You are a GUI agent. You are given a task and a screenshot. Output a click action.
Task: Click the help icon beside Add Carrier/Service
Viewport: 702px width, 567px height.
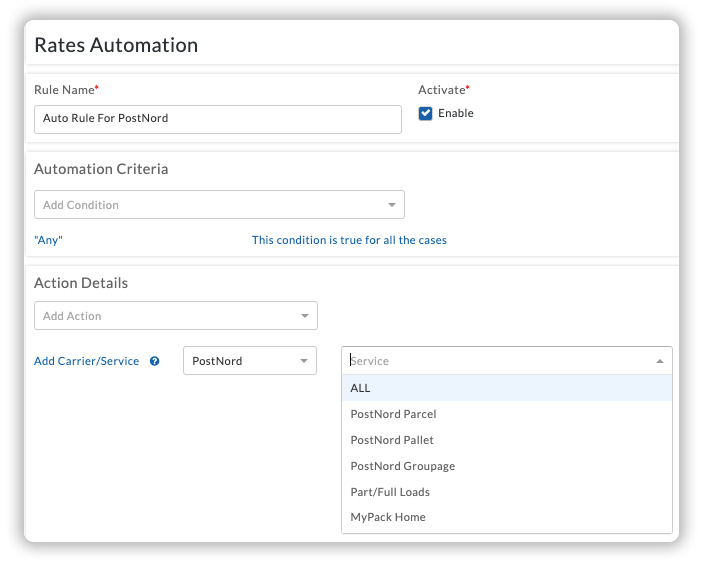click(x=154, y=361)
